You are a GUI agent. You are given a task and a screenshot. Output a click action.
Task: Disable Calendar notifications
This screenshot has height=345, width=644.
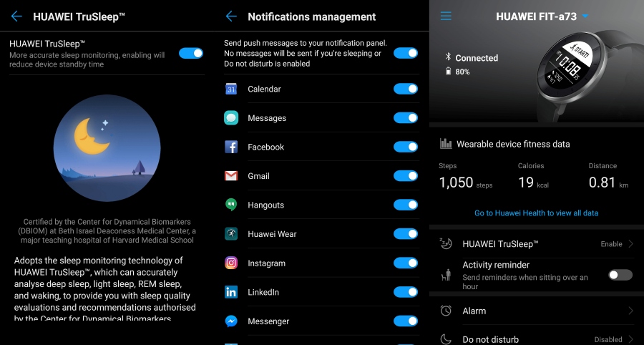click(x=406, y=89)
